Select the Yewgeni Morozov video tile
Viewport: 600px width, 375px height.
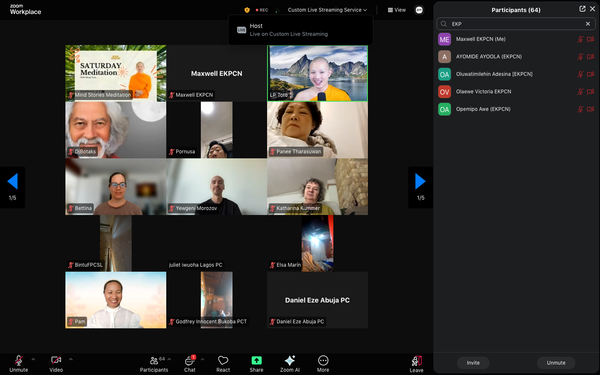pyautogui.click(x=217, y=187)
